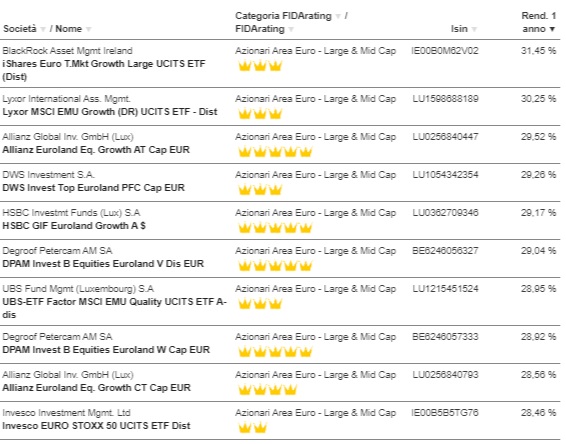Sort by FIDArating column arrow
The height and width of the screenshot is (444, 566).
click(x=291, y=29)
